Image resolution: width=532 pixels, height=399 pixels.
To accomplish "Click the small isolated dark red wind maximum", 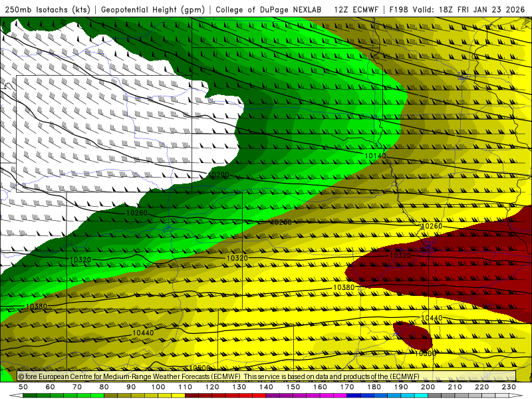I will click(414, 335).
